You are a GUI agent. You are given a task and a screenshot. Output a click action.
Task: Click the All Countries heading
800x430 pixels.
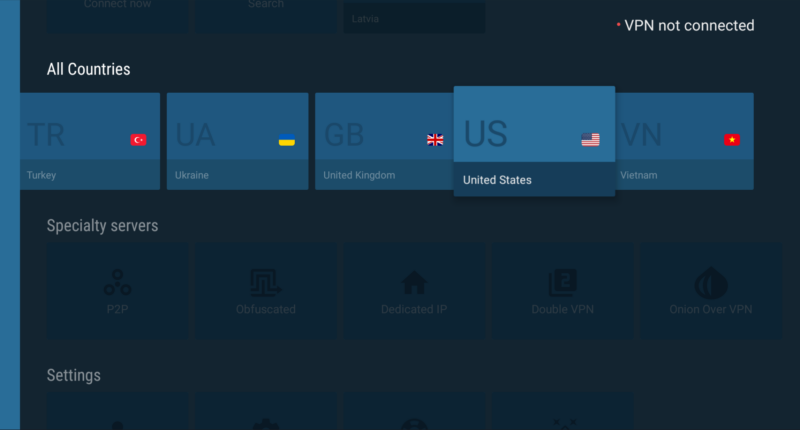[x=89, y=69]
